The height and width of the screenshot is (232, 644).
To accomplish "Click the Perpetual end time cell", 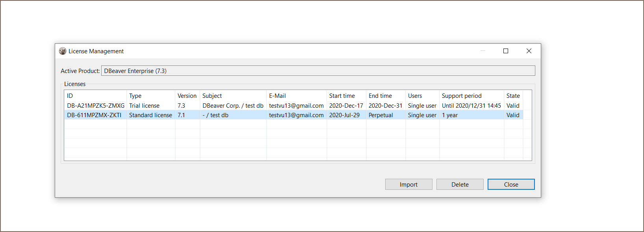I will (380, 115).
